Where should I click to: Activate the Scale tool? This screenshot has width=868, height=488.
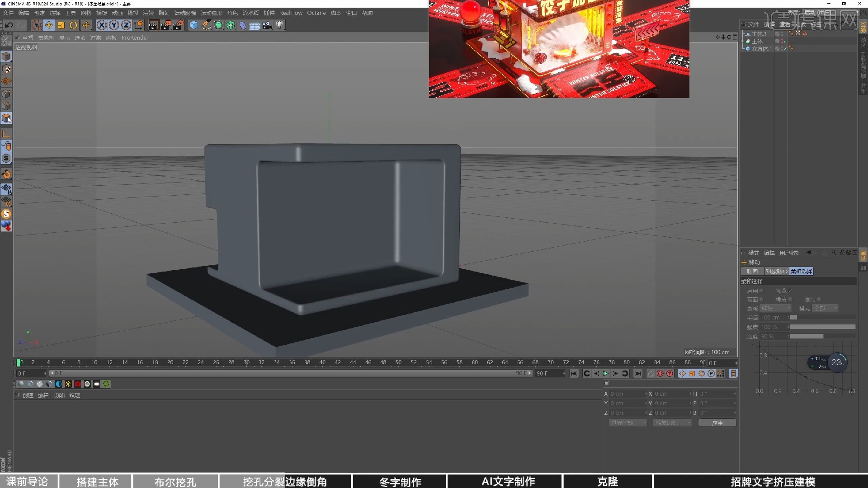(x=61, y=25)
